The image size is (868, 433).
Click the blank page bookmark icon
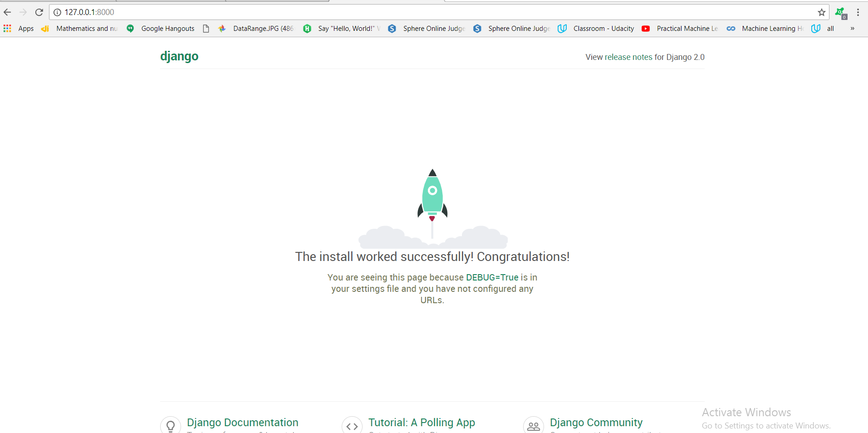[x=206, y=29]
